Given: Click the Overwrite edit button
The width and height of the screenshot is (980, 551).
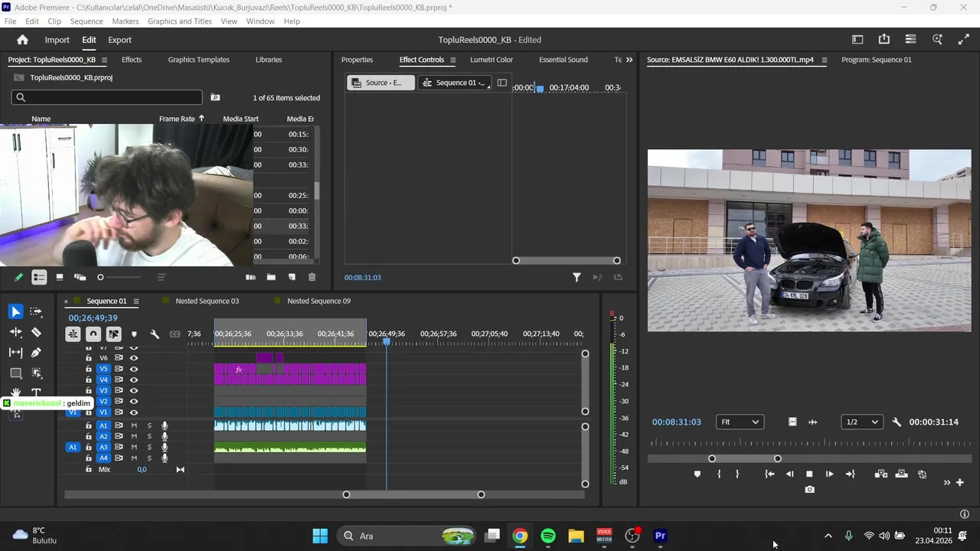Looking at the screenshot, I should (901, 474).
